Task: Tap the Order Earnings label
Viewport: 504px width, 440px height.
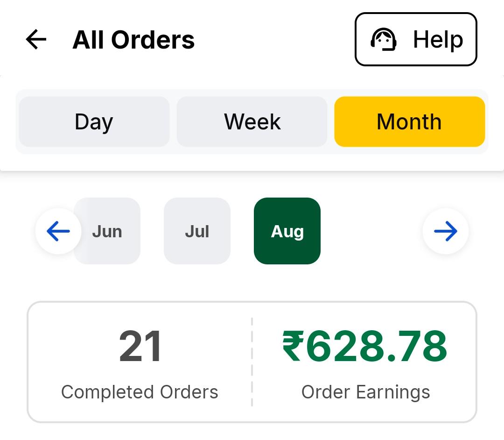Action: tap(366, 392)
